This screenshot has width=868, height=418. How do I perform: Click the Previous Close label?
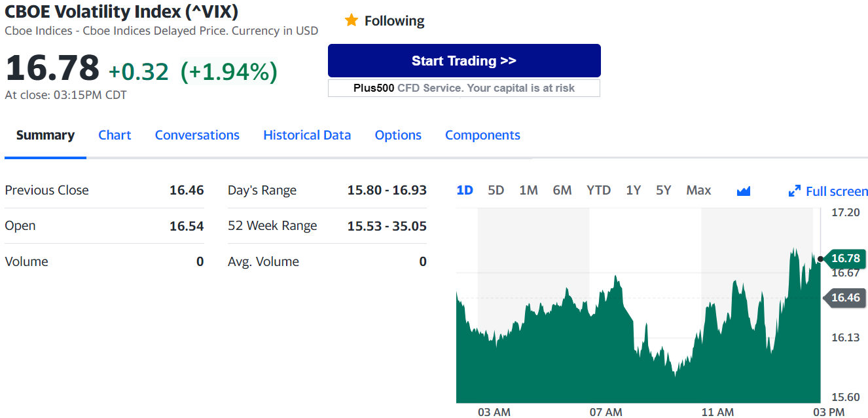46,190
